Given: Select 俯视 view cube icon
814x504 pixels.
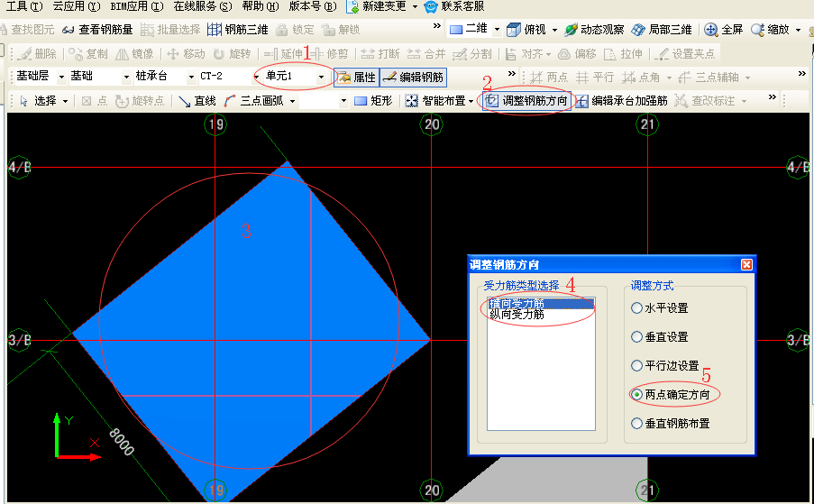Looking at the screenshot, I should click(514, 30).
